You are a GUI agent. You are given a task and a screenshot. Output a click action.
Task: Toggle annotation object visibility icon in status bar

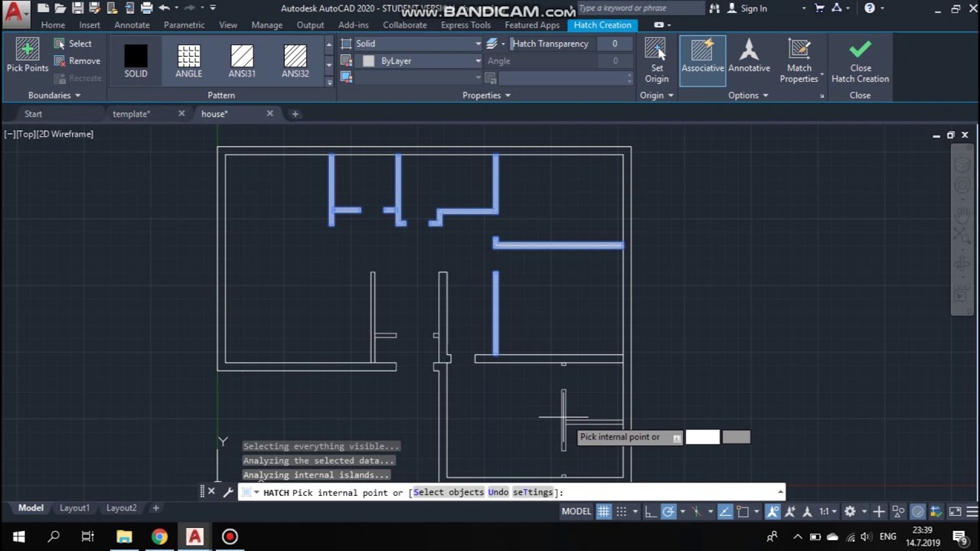(773, 511)
